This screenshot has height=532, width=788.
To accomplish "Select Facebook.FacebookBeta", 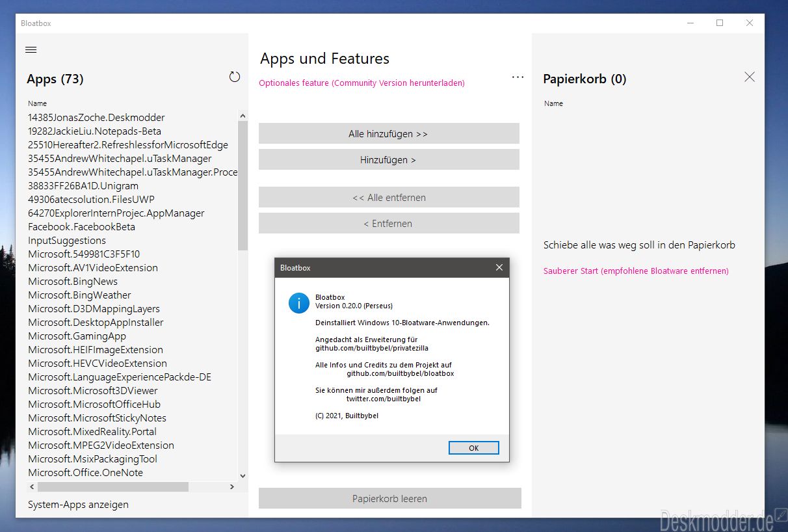I will click(82, 227).
